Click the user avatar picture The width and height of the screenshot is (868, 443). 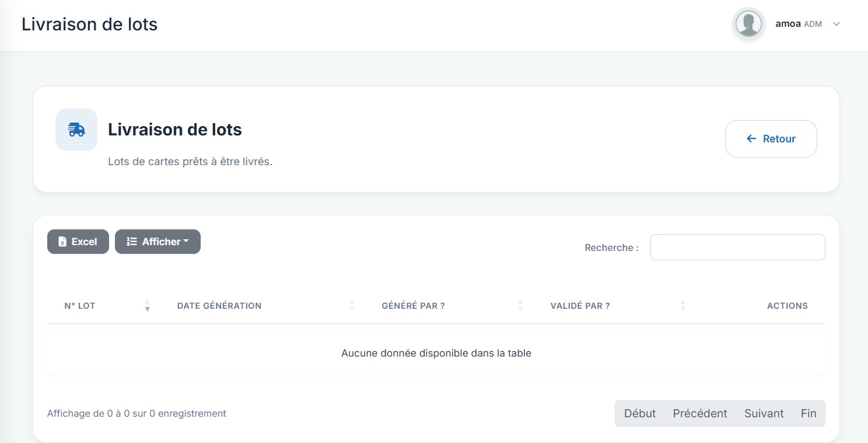pyautogui.click(x=748, y=24)
